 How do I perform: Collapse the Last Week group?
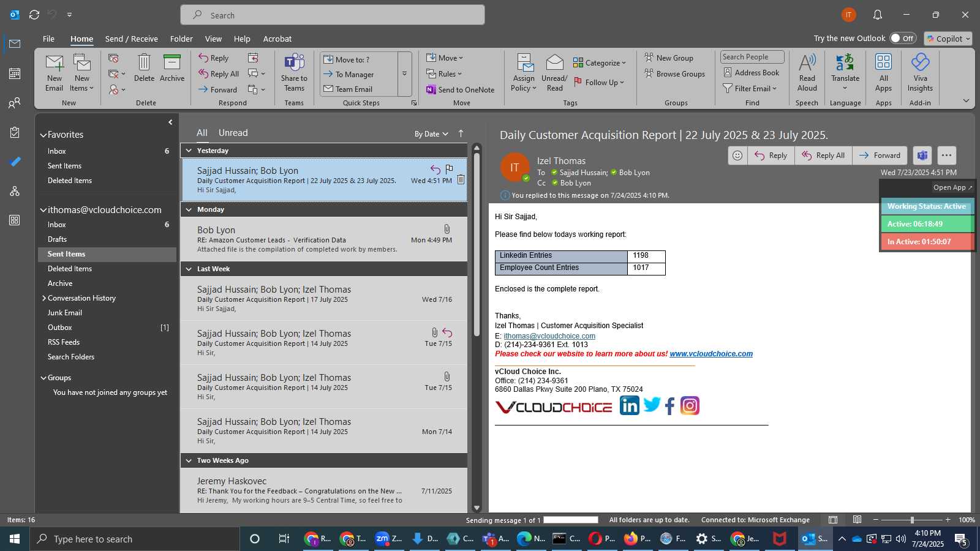click(x=189, y=269)
